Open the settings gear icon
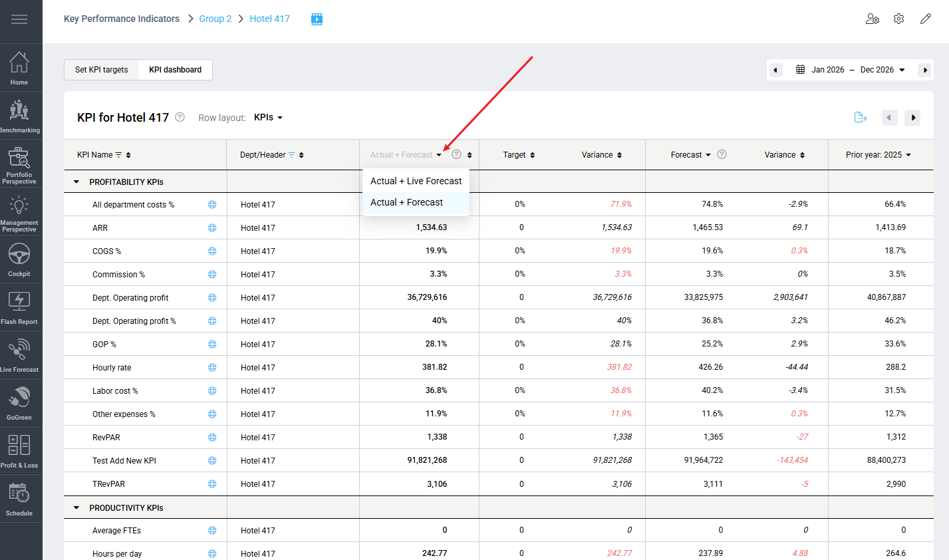Screen dimensions: 949x560 click(x=898, y=19)
